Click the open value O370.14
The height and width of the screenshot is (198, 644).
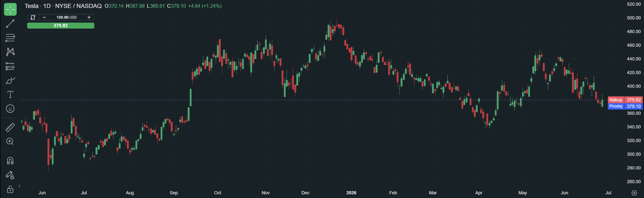tap(114, 6)
